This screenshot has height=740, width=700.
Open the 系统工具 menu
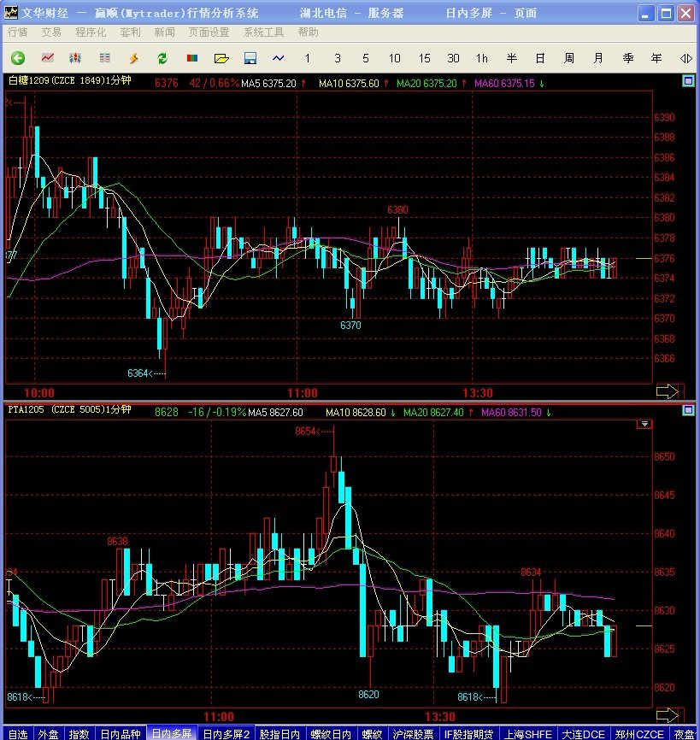pos(263,32)
